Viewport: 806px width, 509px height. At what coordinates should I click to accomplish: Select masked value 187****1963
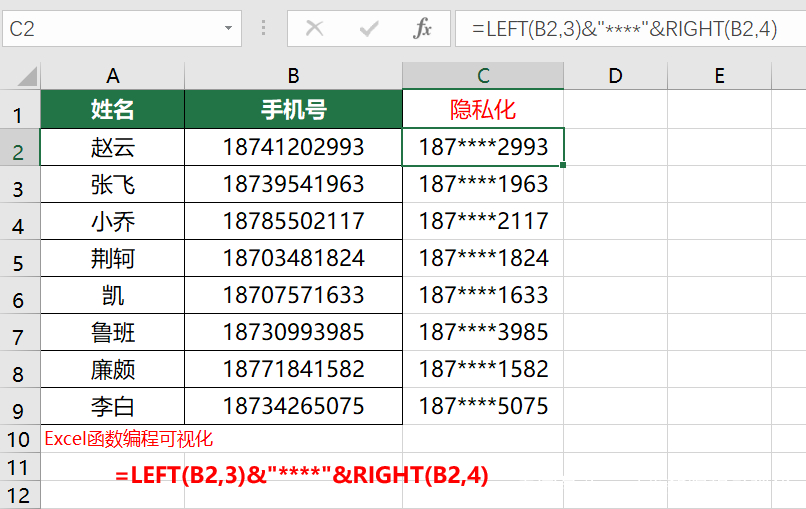(x=483, y=184)
